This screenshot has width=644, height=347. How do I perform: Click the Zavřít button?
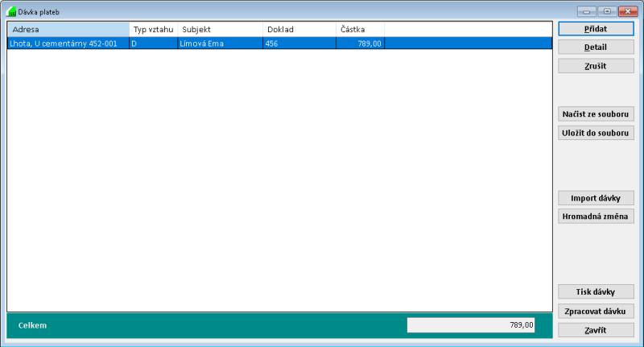pyautogui.click(x=596, y=330)
